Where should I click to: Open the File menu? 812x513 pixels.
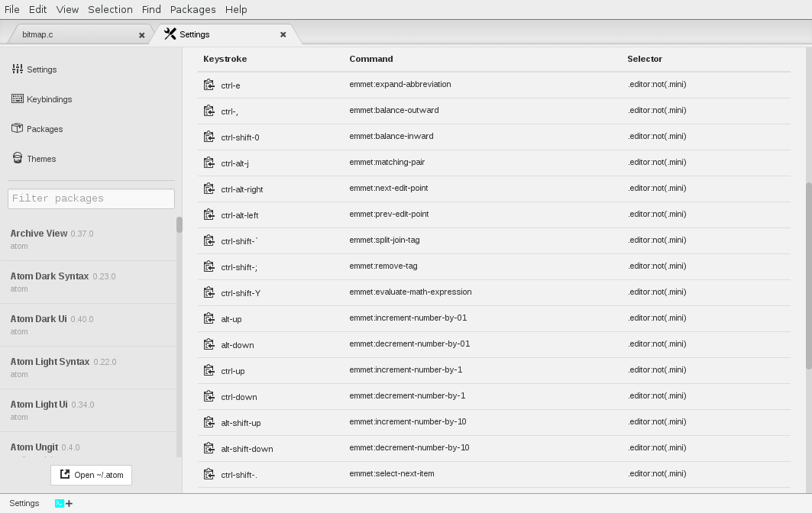click(12, 9)
